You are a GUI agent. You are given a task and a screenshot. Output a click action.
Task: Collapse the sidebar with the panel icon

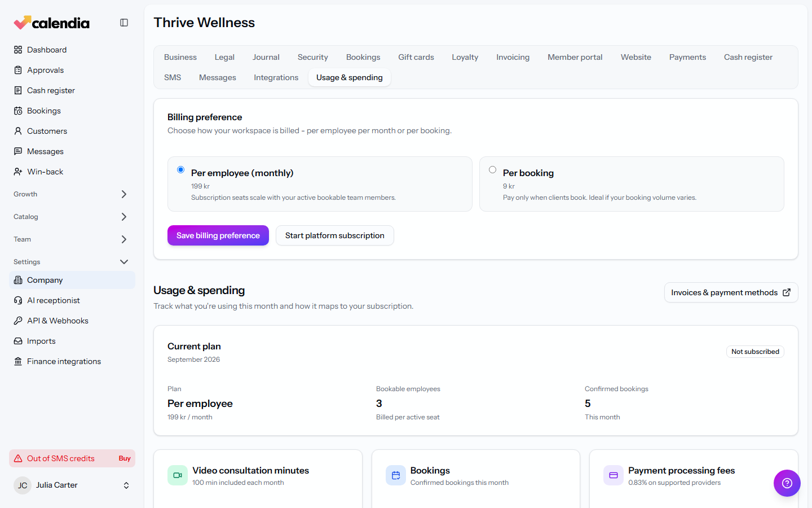pyautogui.click(x=124, y=23)
